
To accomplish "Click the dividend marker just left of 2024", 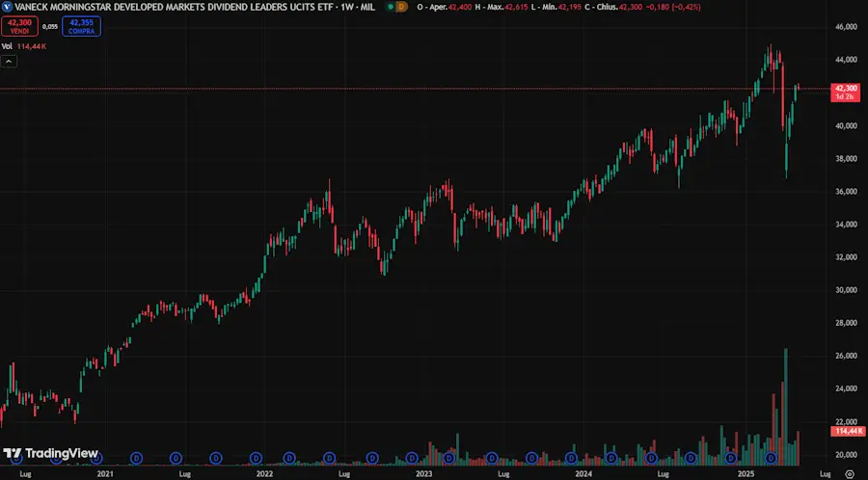I will 571,458.
